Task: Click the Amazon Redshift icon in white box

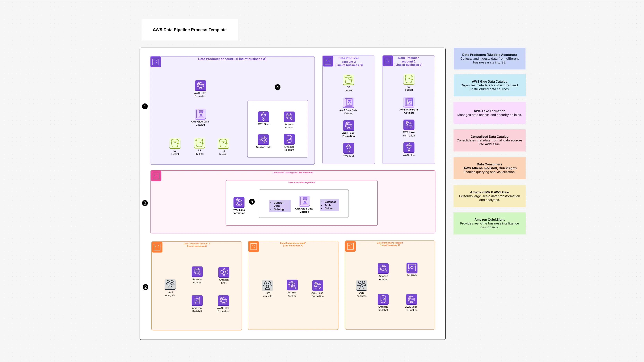Action: click(x=289, y=139)
